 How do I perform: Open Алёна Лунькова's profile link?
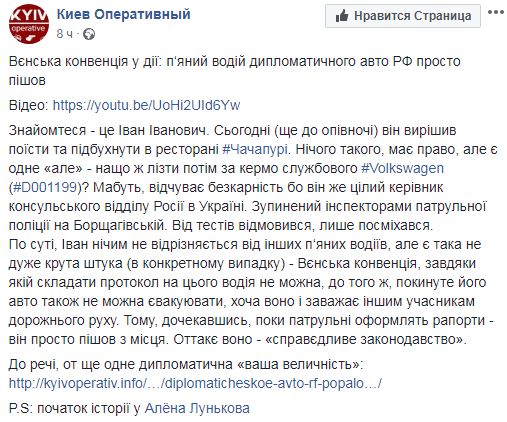coord(197,408)
